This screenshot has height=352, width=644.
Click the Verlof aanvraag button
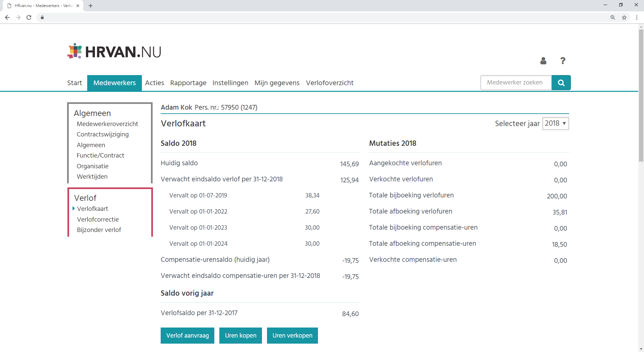point(187,336)
